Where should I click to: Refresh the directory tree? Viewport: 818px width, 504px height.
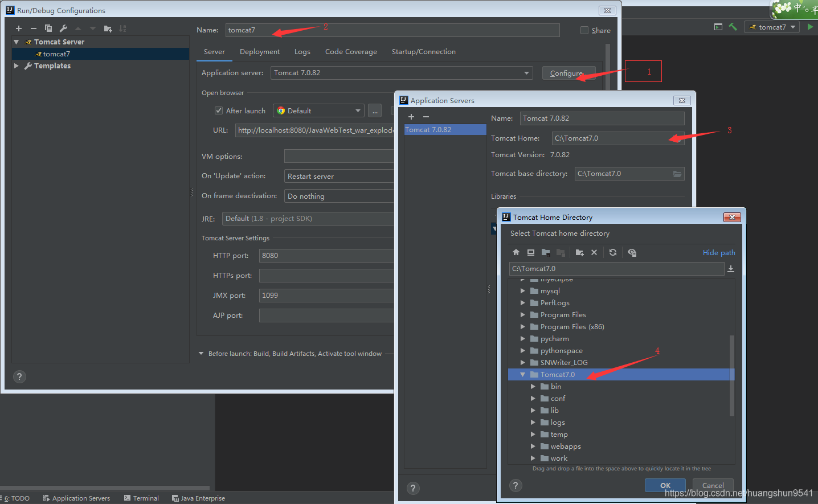[613, 252]
